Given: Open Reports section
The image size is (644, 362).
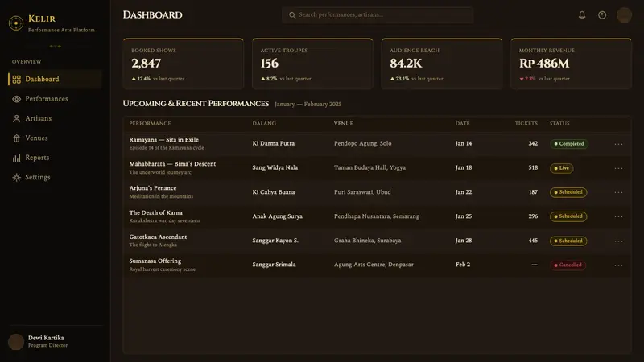Looking at the screenshot, I should (55, 158).
